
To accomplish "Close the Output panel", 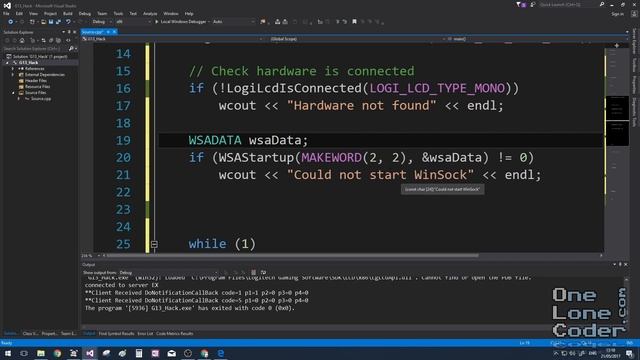I will tap(626, 264).
